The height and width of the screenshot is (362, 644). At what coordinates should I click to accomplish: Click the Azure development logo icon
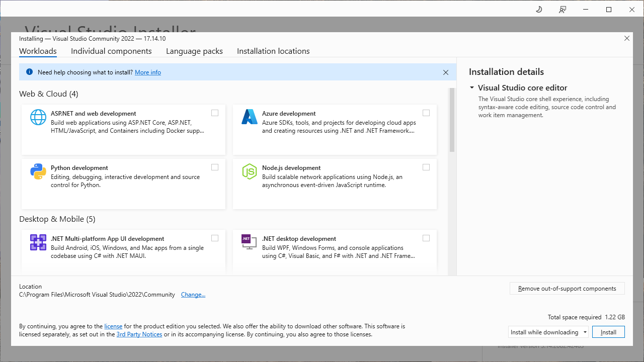coord(250,117)
